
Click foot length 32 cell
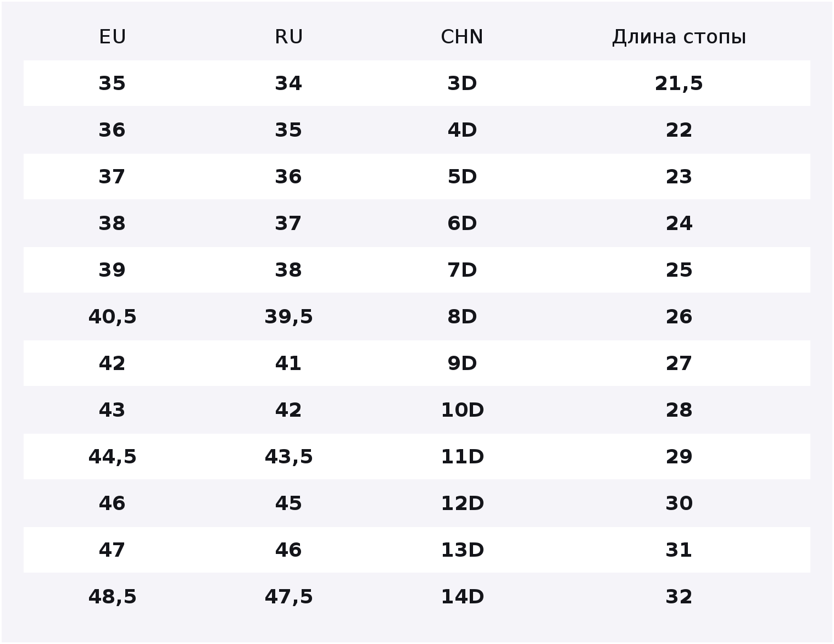click(679, 597)
